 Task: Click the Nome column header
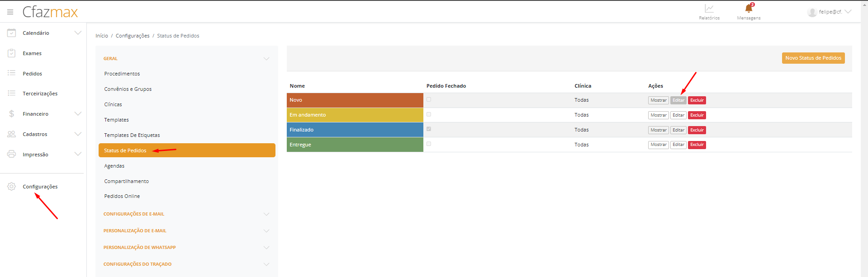click(x=297, y=86)
